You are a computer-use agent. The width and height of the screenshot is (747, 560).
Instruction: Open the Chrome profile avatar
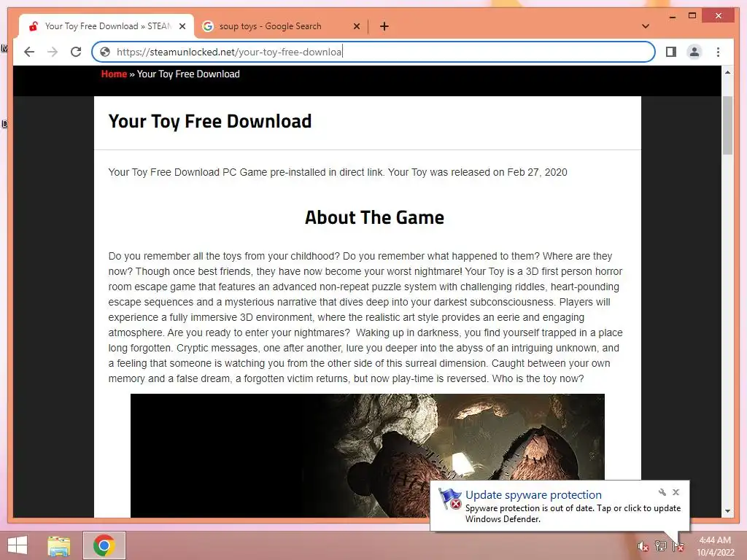point(694,52)
